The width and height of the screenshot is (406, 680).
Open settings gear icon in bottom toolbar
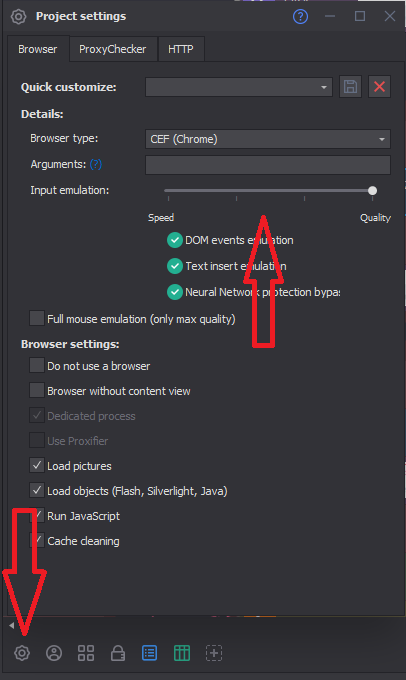click(x=22, y=653)
